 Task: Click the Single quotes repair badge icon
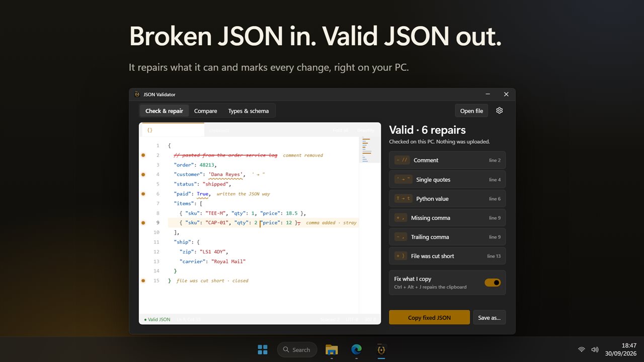tap(404, 179)
